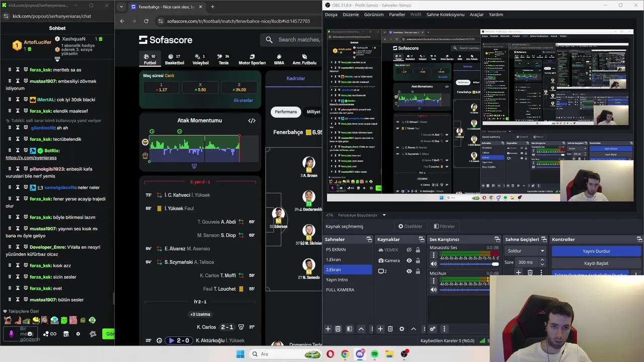Viewport: 644px width, 362px height.
Task: Click Sofascore search magnifier icon
Action: 269,40
